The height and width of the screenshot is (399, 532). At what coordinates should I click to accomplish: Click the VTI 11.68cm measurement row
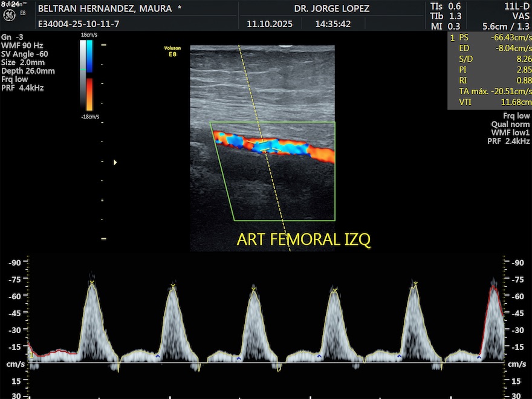pos(490,103)
